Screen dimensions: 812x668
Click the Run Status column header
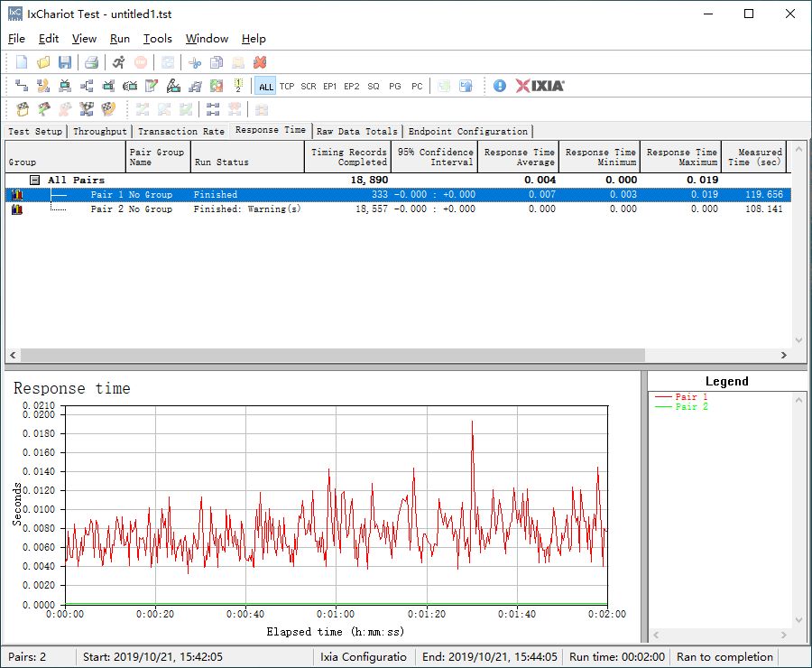247,156
